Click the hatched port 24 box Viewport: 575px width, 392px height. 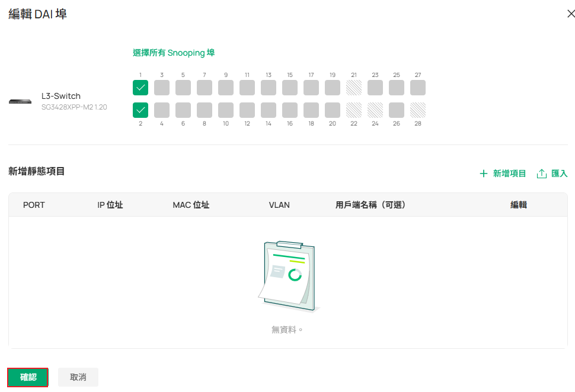375,110
